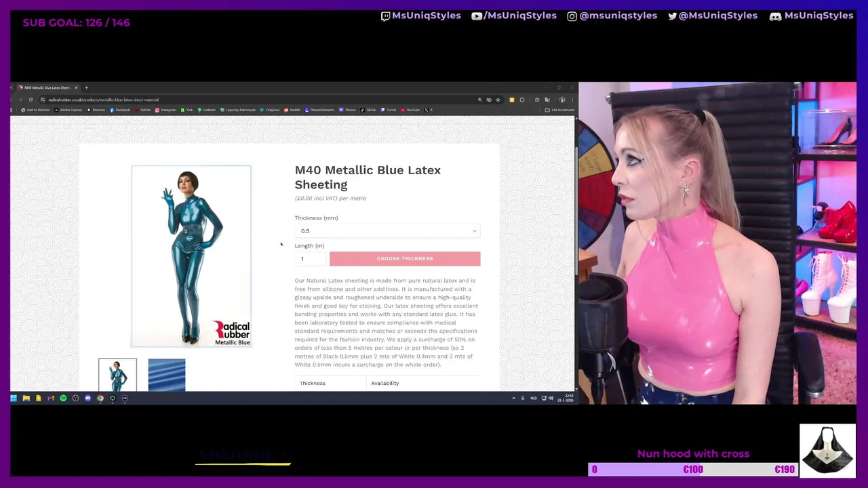Open the yellow extension icon in toolbar
Screen dimensions: 868x488
click(x=512, y=100)
